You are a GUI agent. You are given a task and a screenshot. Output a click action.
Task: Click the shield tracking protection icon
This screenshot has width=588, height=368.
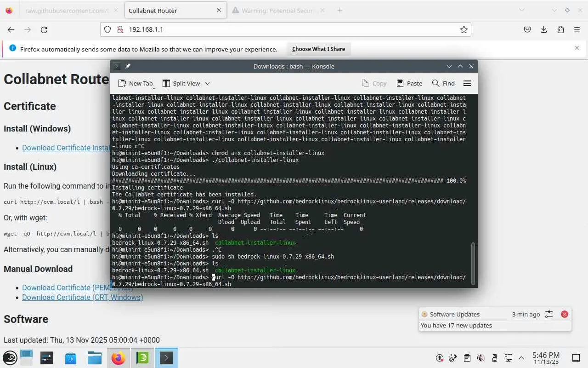107,29
